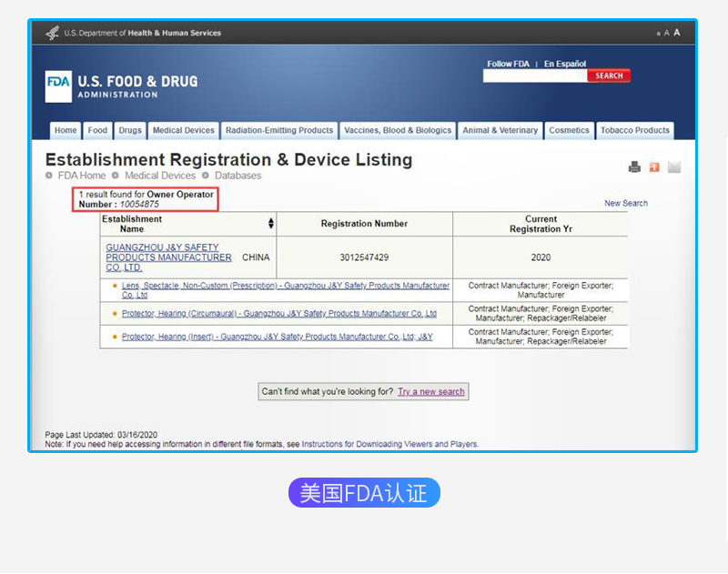Open the Radiation-Emitting Products tab
Viewport: 728px width, 574px height.
(x=279, y=130)
